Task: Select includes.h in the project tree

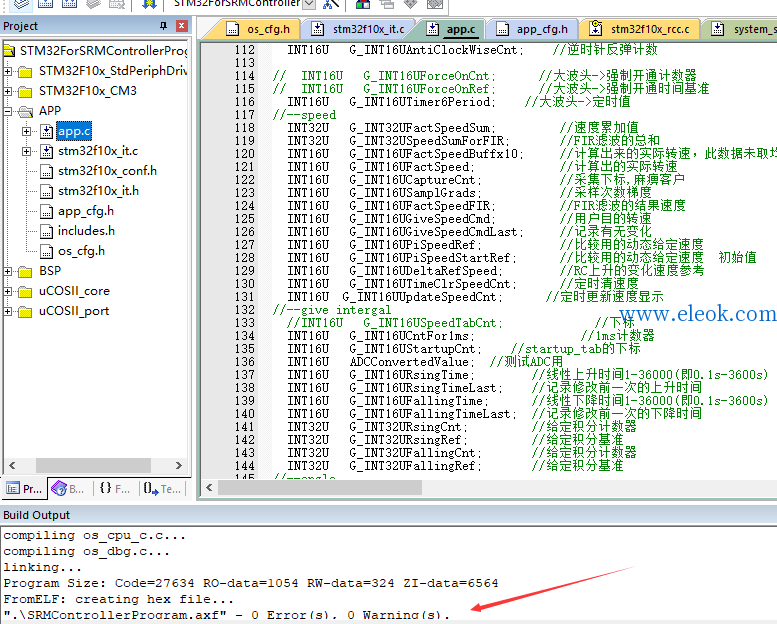Action: (86, 231)
